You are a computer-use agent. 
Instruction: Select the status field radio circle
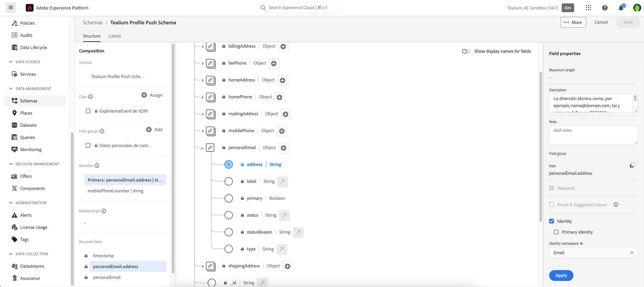pyautogui.click(x=229, y=215)
